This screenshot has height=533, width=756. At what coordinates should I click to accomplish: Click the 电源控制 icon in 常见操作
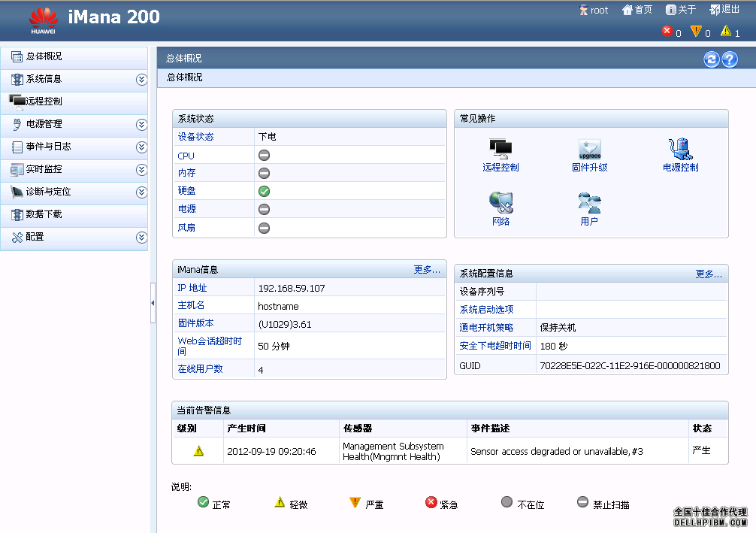(x=680, y=149)
